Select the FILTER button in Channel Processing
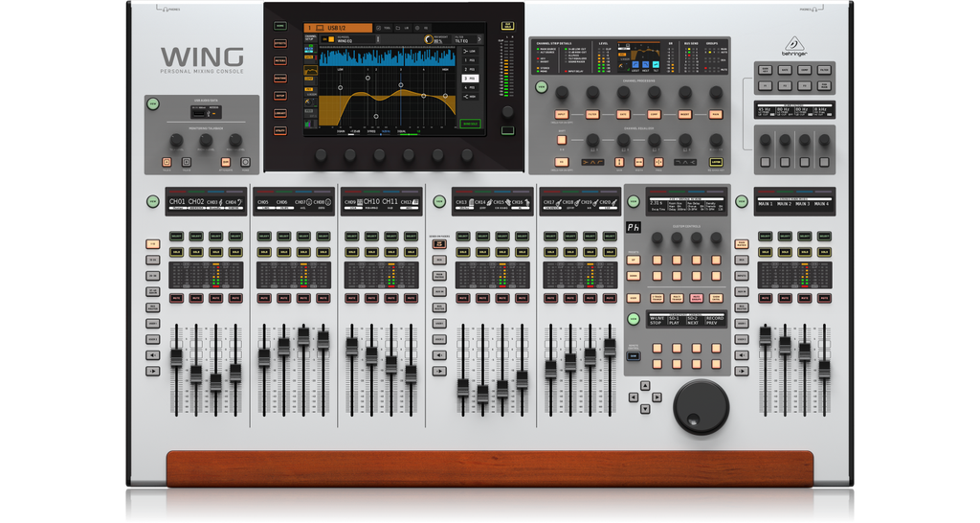Viewport: 980px width, 523px height. click(x=592, y=115)
